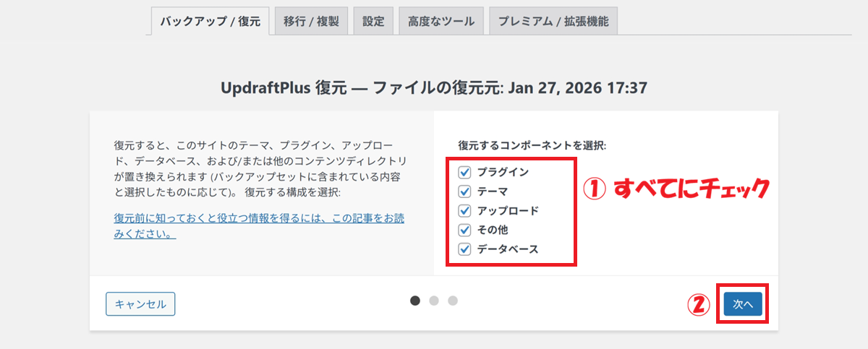Click the UpdraftPlus 復元 heading
Image resolution: width=868 pixels, height=349 pixels.
433,88
